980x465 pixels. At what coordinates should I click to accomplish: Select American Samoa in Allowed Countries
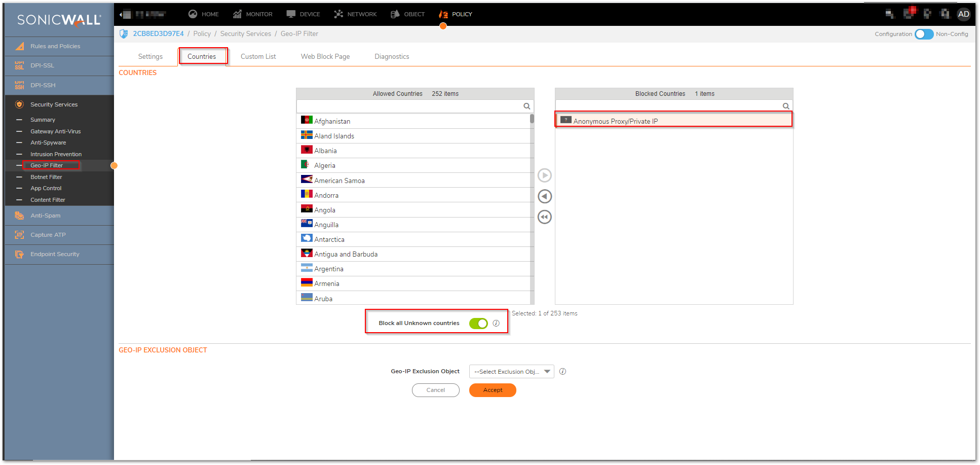coord(413,181)
